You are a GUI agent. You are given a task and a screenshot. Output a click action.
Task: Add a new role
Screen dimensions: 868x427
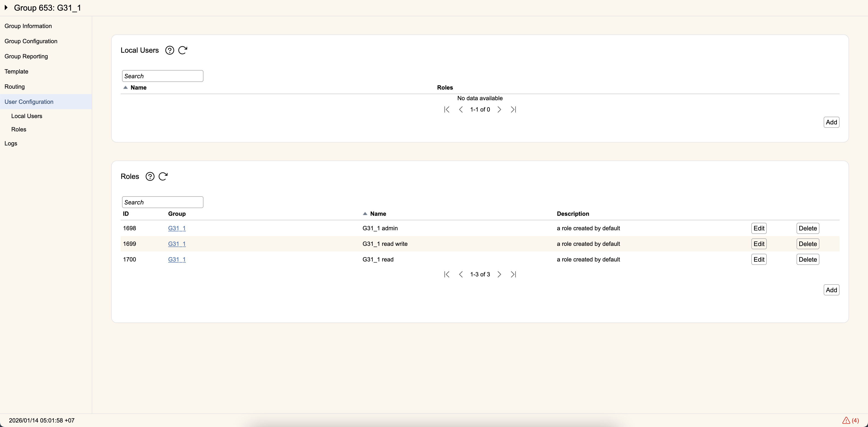click(831, 290)
